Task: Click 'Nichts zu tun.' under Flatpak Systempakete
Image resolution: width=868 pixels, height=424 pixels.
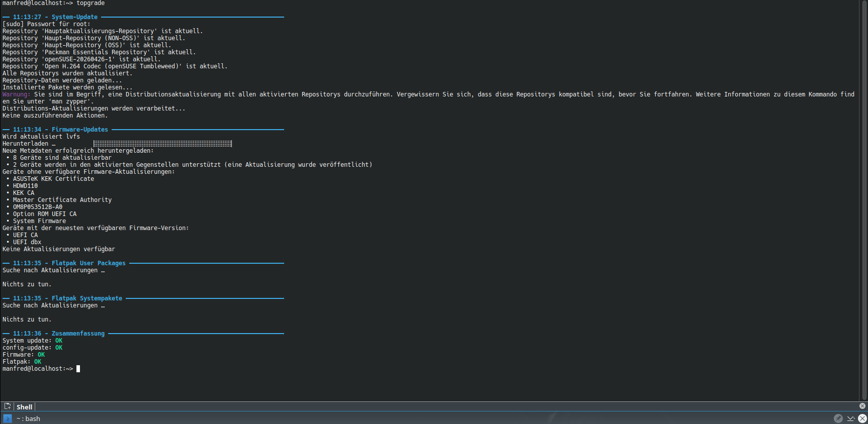Action: (x=27, y=320)
